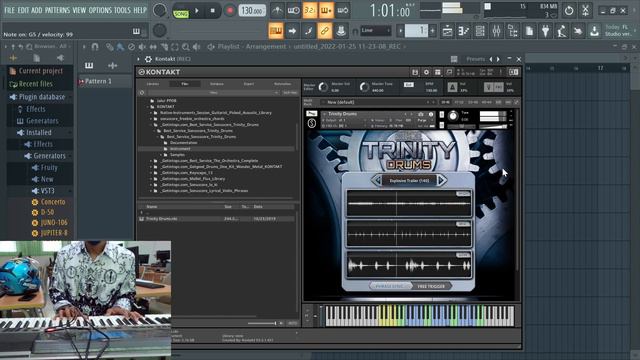Screen dimensions: 640x360
Task: Open plugin picker plug icon
Action: 546,31
